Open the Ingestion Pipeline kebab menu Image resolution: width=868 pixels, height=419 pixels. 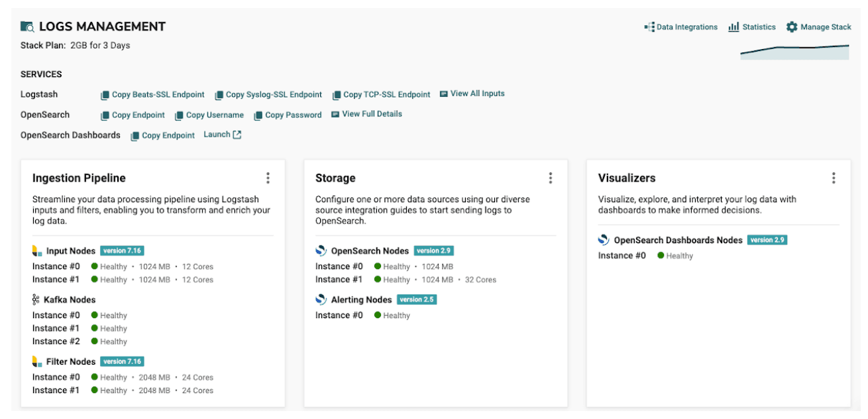268,178
